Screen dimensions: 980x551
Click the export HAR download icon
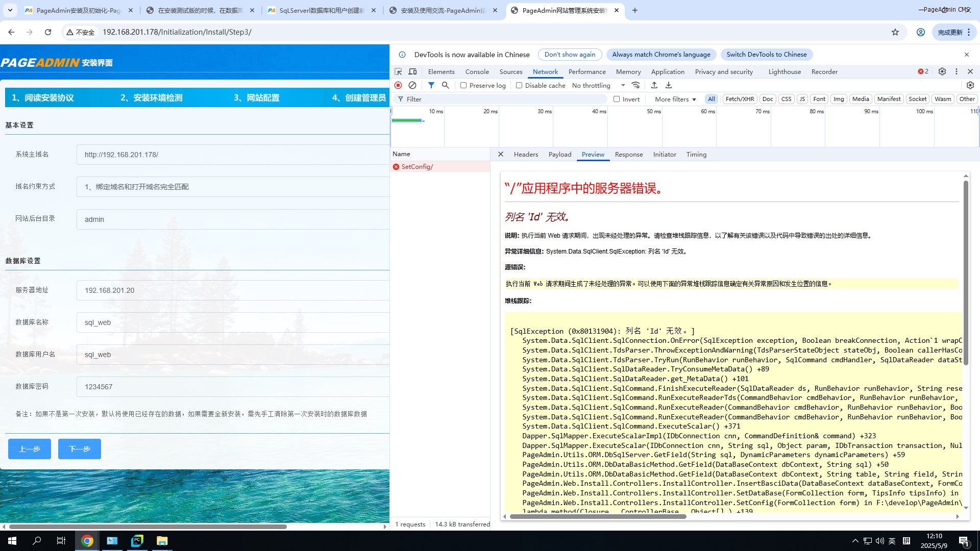tap(669, 85)
